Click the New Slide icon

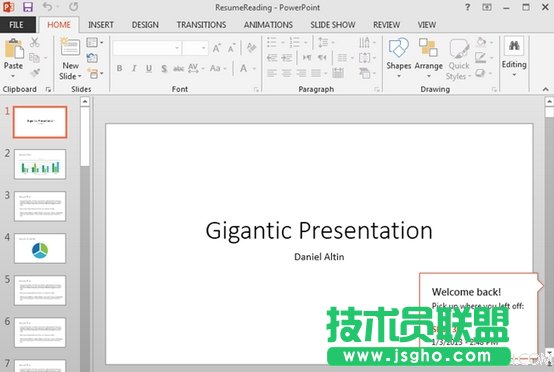pyautogui.click(x=70, y=47)
